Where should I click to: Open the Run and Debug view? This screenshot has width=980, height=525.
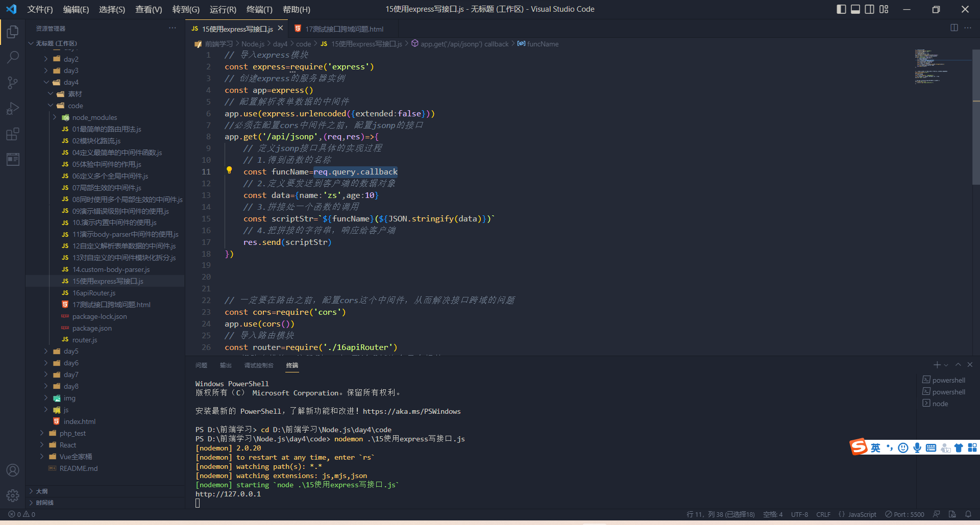12,108
